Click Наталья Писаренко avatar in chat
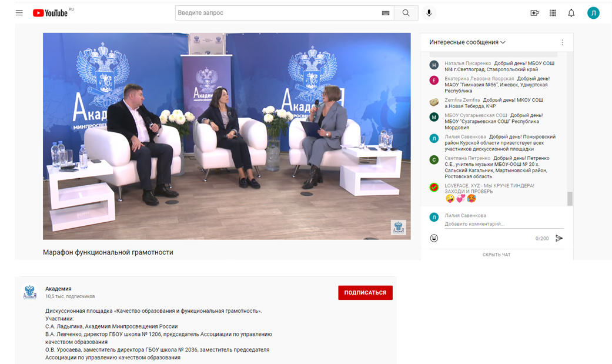612x364 pixels. point(434,65)
